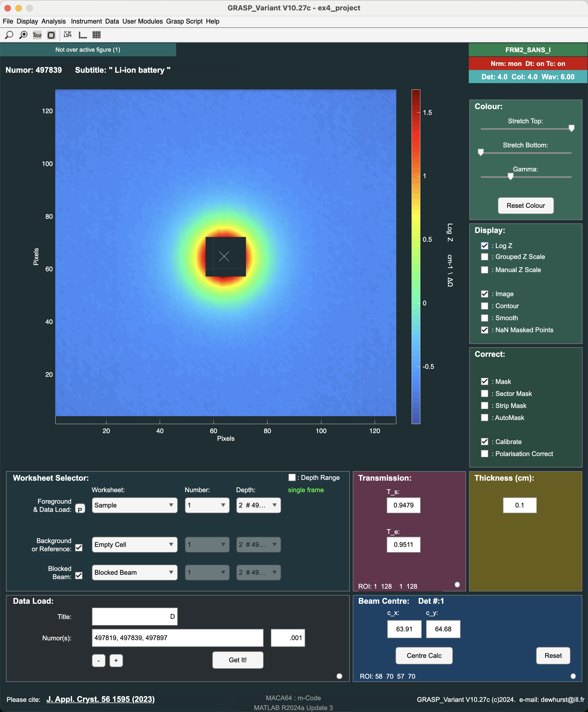Toggle the square frame toolbar icon
The width and height of the screenshot is (588, 712).
[x=51, y=35]
